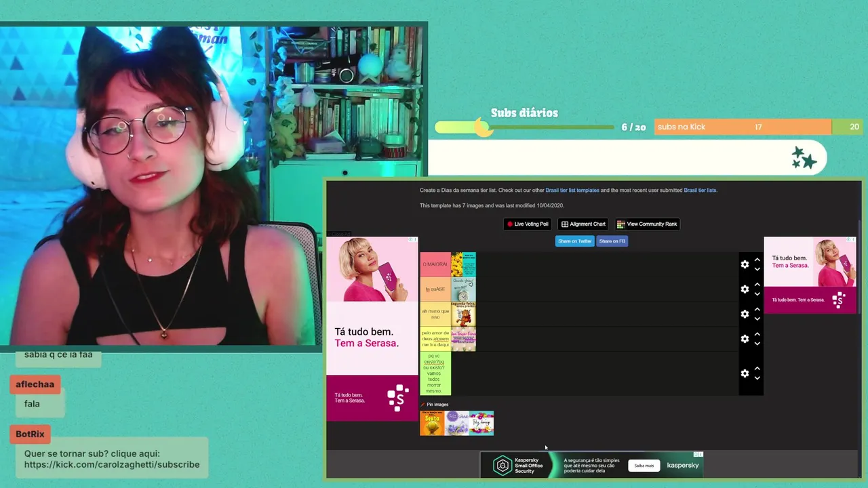Move 'pq vc existo' tier row up
Image resolution: width=868 pixels, height=488 pixels.
(757, 369)
